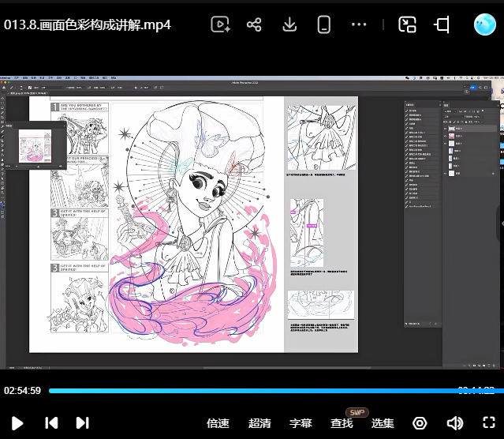The width and height of the screenshot is (504, 439).
Task: Skip to the next video
Action: (82, 423)
